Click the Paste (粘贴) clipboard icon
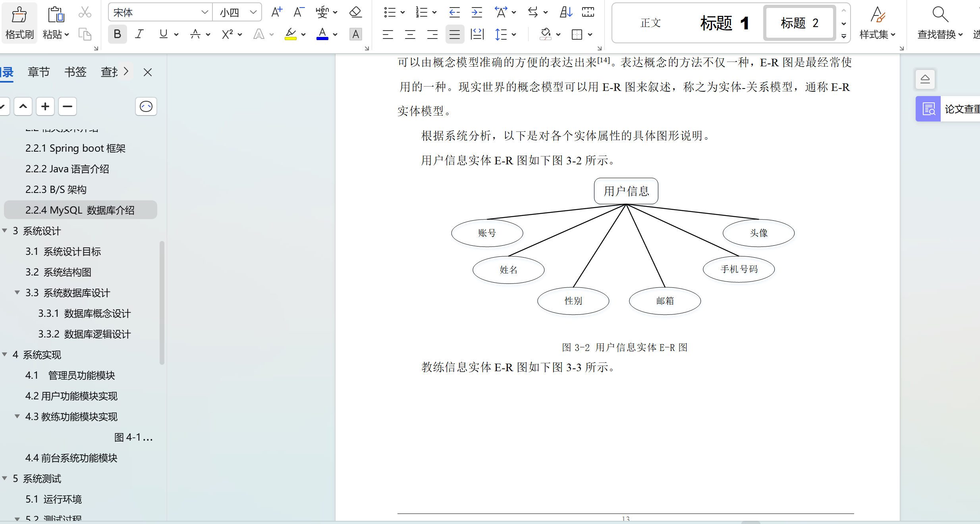Image resolution: width=980 pixels, height=524 pixels. coord(56,15)
